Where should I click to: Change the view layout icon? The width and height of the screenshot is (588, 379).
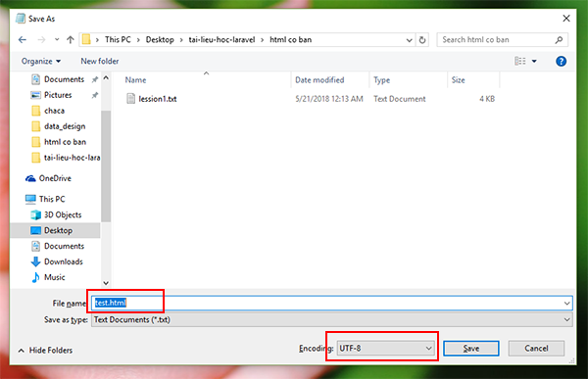tap(519, 61)
